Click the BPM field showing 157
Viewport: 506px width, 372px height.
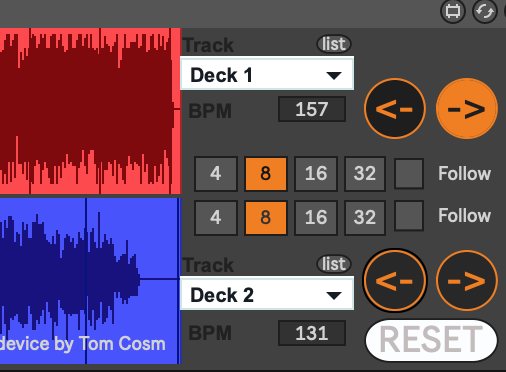[x=312, y=109]
